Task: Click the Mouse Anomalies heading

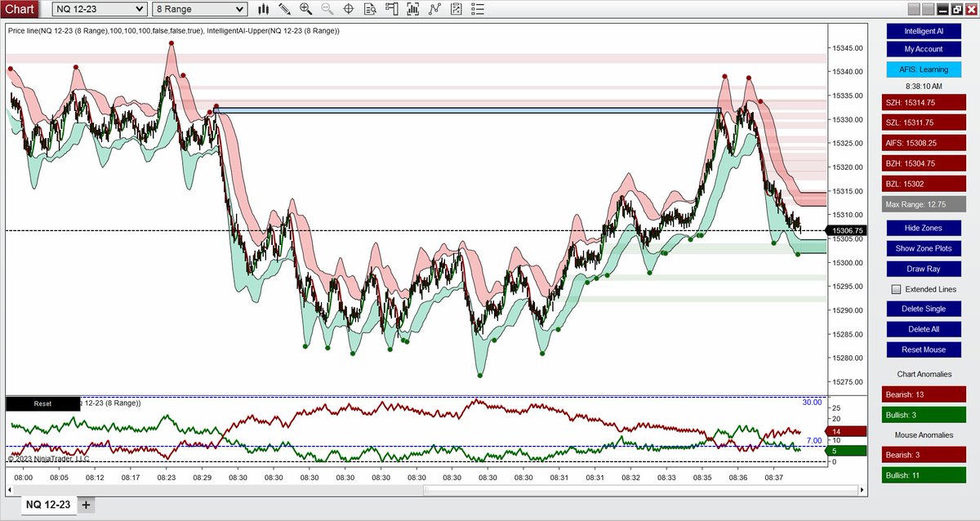Action: click(924, 435)
